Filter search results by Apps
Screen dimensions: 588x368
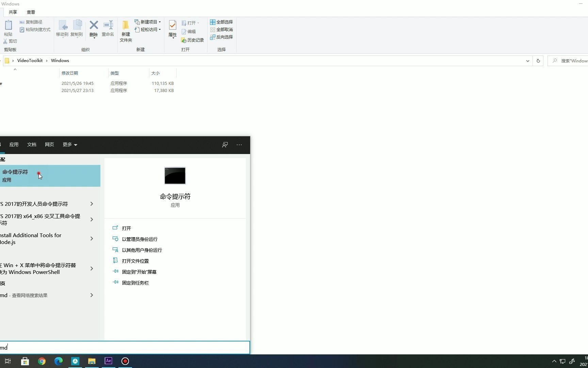pyautogui.click(x=14, y=145)
